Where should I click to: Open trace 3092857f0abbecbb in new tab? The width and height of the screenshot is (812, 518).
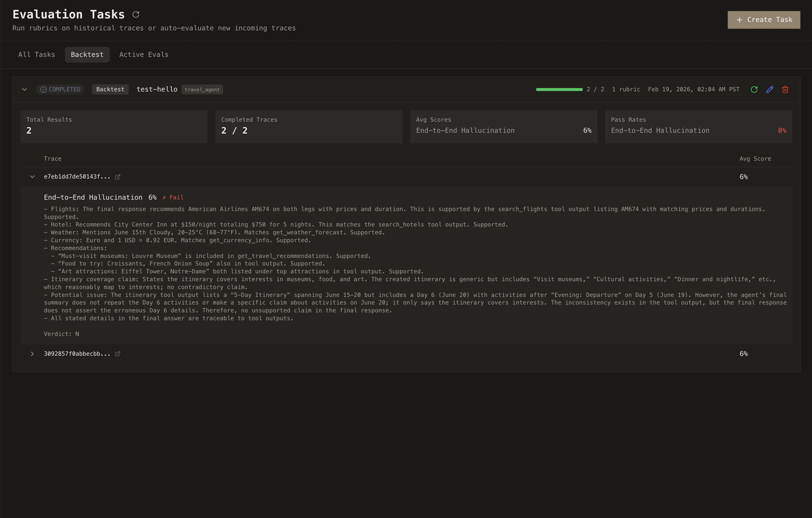point(118,354)
